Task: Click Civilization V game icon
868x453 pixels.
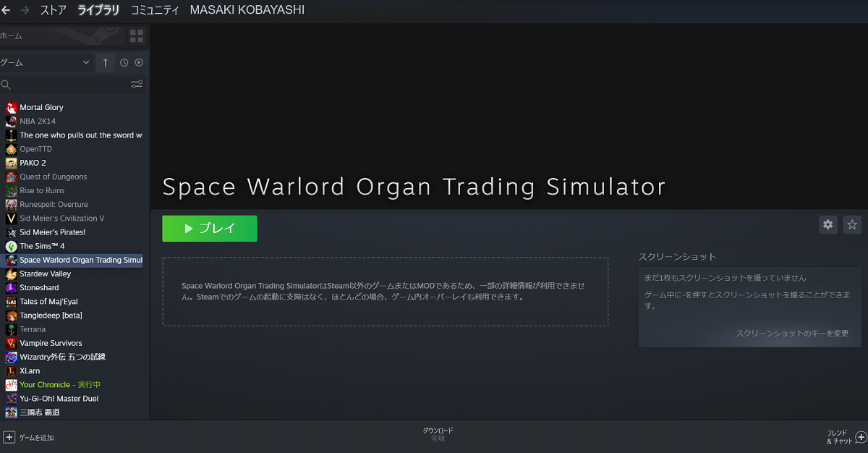Action: (x=12, y=218)
